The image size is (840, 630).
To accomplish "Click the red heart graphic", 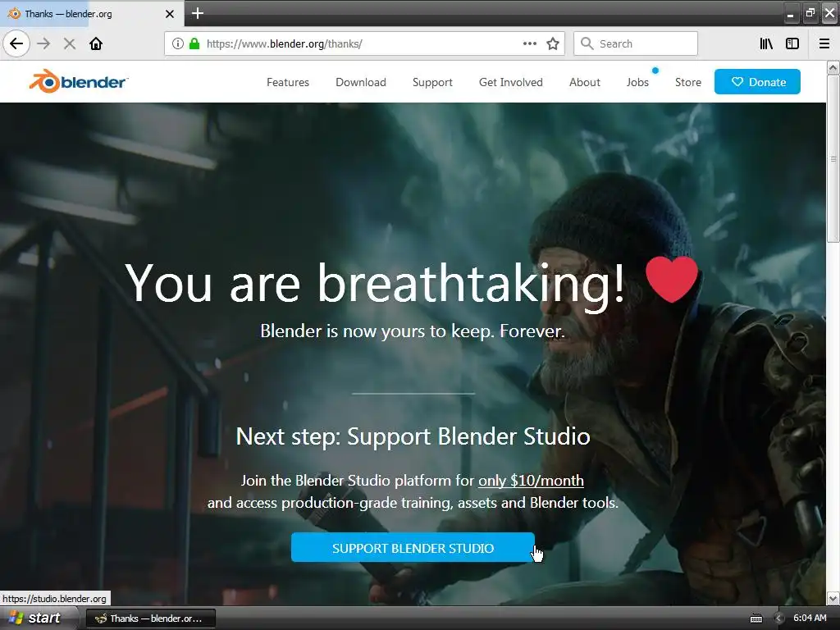I will (671, 279).
